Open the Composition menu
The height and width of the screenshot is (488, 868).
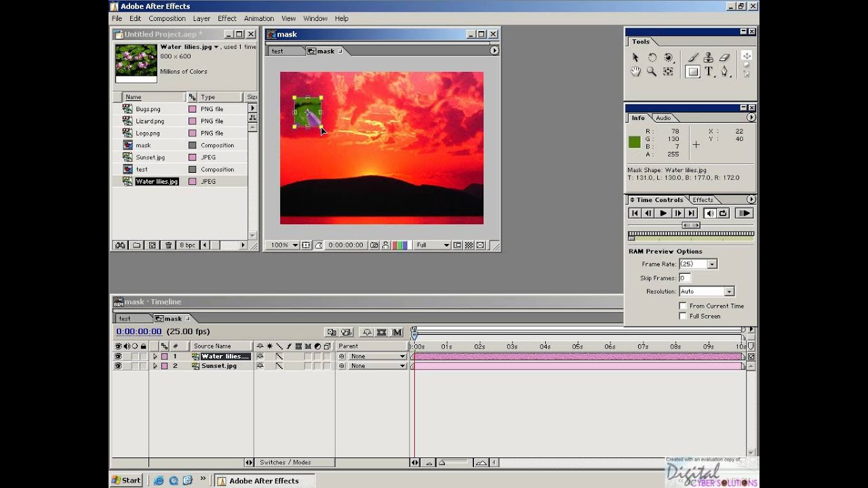(x=167, y=18)
